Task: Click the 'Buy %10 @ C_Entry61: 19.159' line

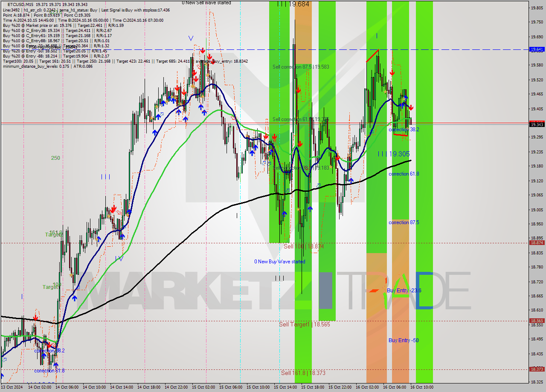Action: [57, 35]
